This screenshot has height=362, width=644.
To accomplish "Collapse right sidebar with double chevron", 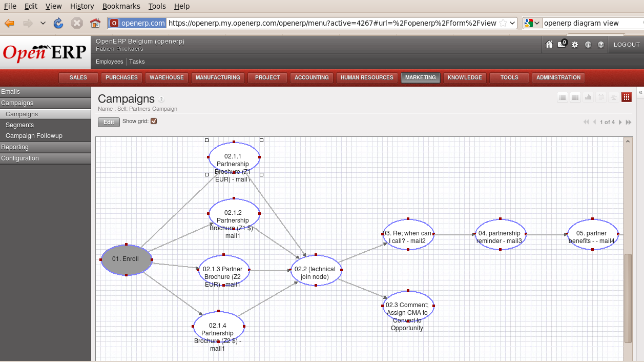I will coord(640,92).
